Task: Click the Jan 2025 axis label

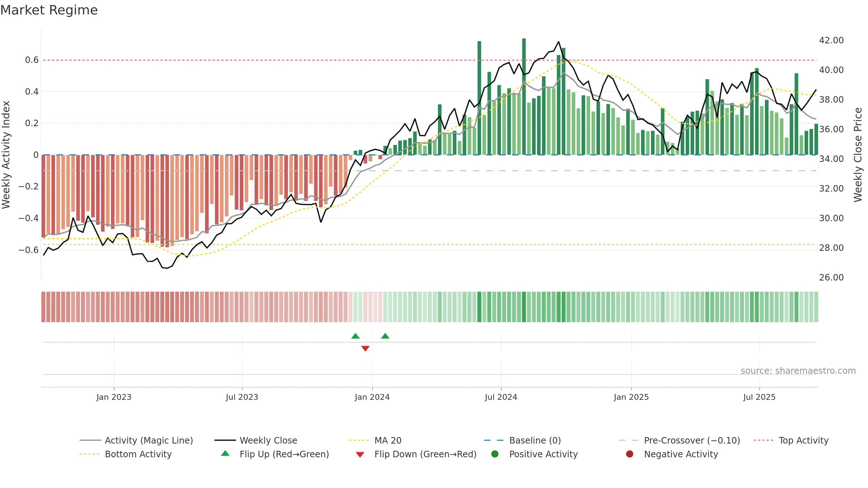Action: click(631, 397)
